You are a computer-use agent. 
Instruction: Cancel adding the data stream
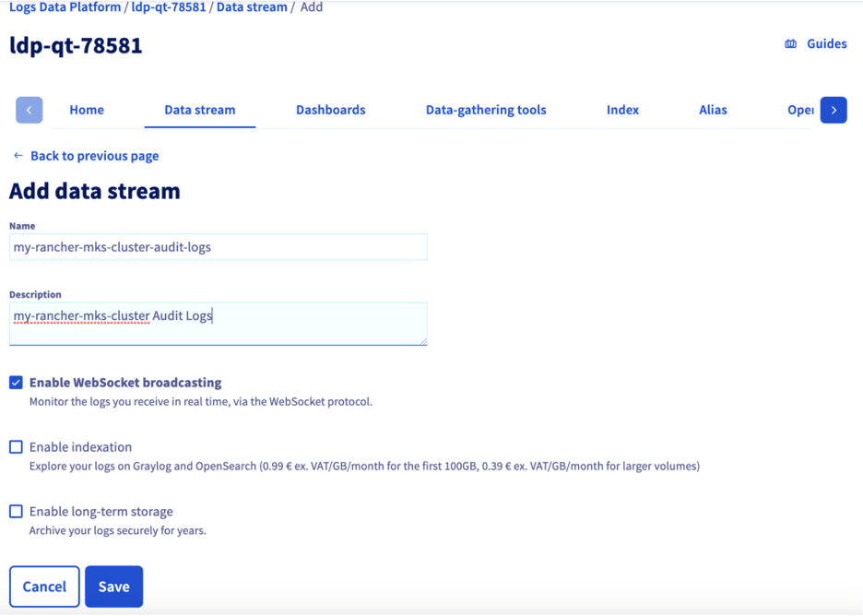[43, 586]
